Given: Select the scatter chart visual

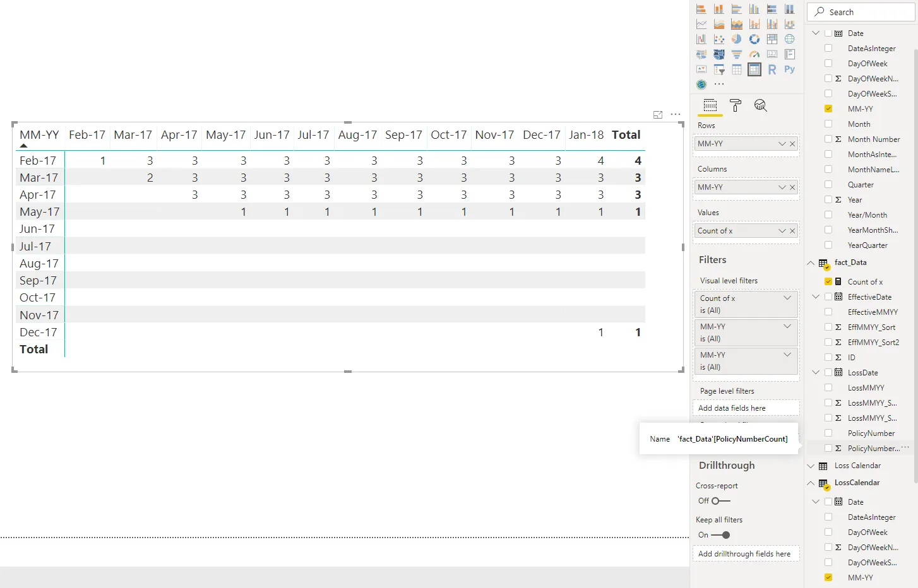Looking at the screenshot, I should click(x=719, y=39).
